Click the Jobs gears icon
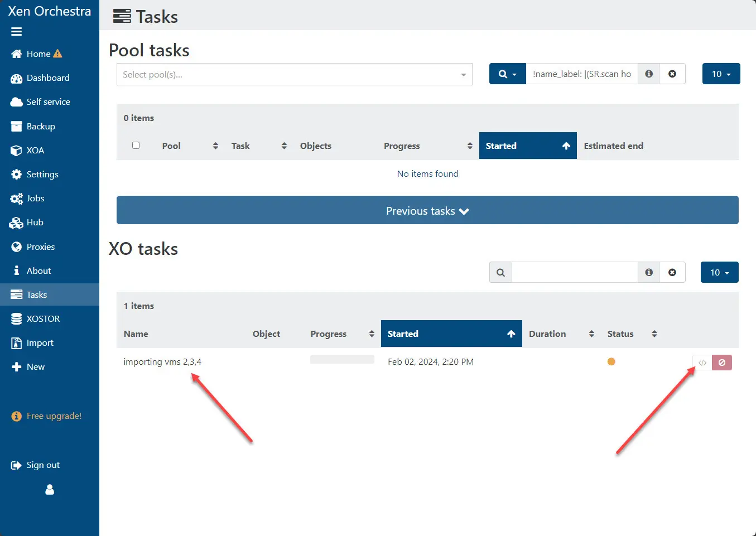 point(16,199)
